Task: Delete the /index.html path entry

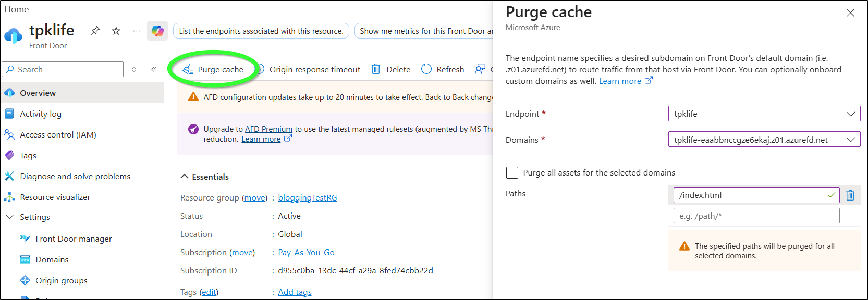Action: [x=850, y=195]
